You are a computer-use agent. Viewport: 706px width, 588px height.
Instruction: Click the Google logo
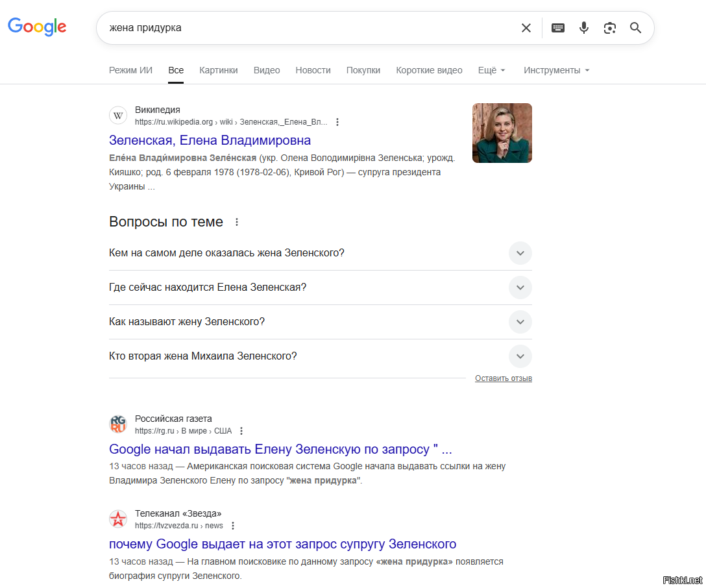[37, 27]
